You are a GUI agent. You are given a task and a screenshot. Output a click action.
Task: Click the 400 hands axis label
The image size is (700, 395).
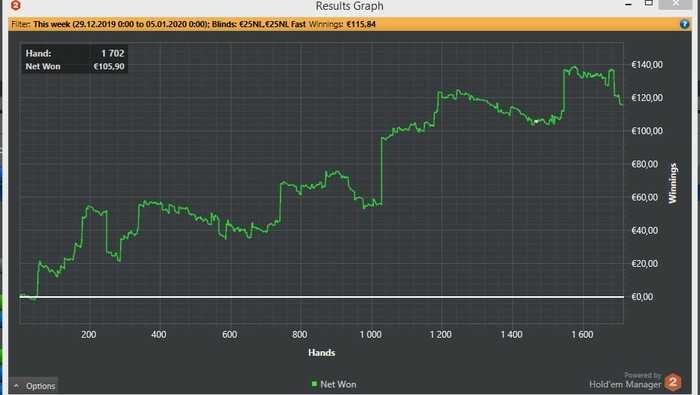[x=158, y=334]
